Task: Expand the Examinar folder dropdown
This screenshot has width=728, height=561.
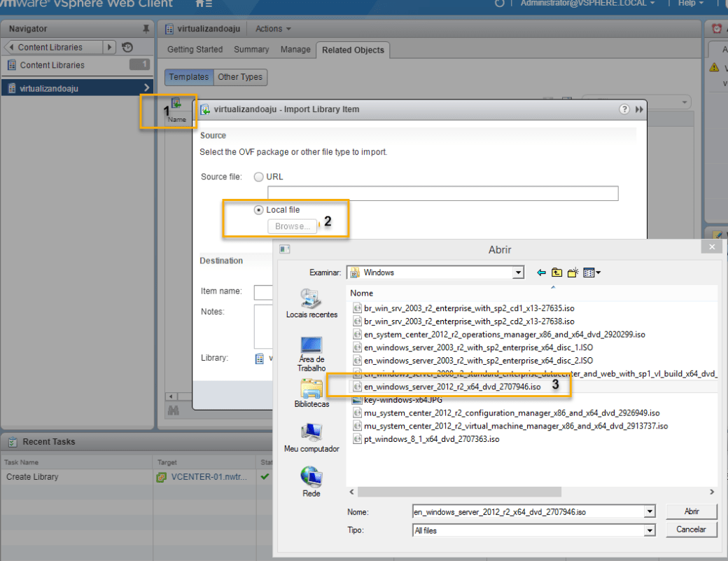Action: coord(518,272)
